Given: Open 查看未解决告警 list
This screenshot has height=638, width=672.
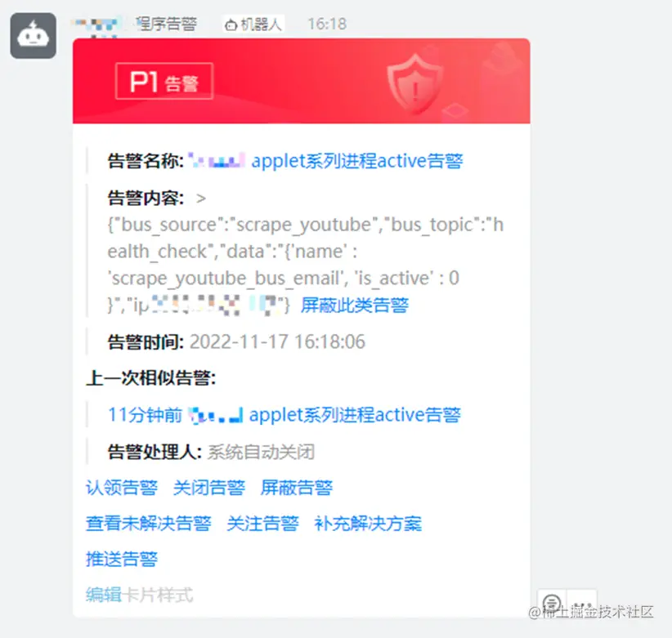Looking at the screenshot, I should [148, 524].
